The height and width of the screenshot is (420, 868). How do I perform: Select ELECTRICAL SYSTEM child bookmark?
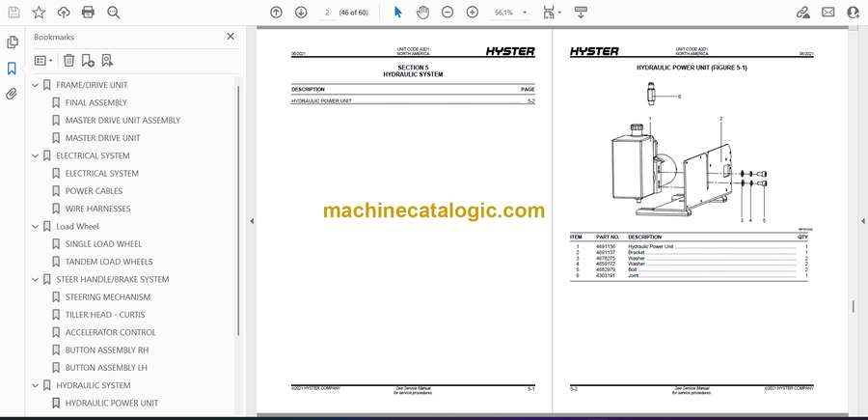point(102,174)
